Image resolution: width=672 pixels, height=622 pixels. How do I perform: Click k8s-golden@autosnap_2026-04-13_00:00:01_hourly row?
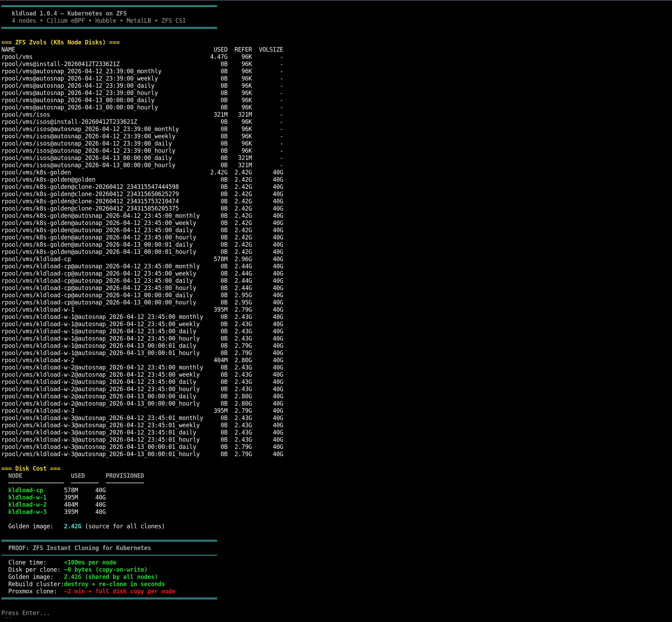click(x=142, y=252)
